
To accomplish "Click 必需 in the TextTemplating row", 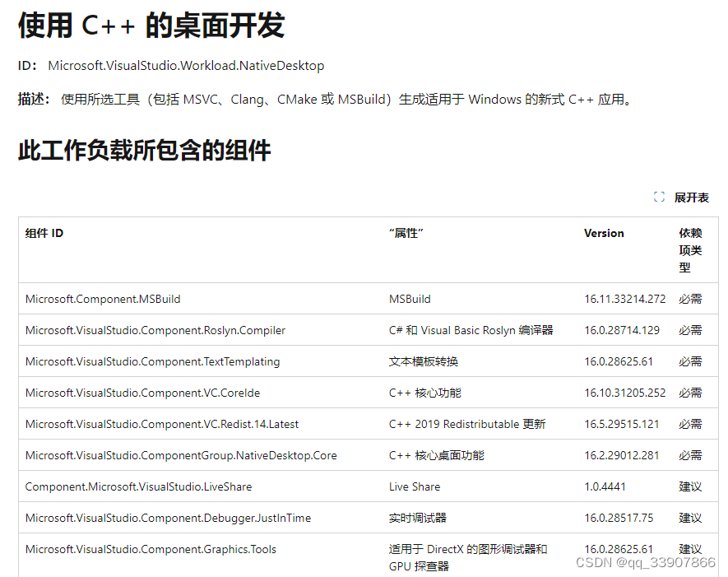I will [x=690, y=361].
